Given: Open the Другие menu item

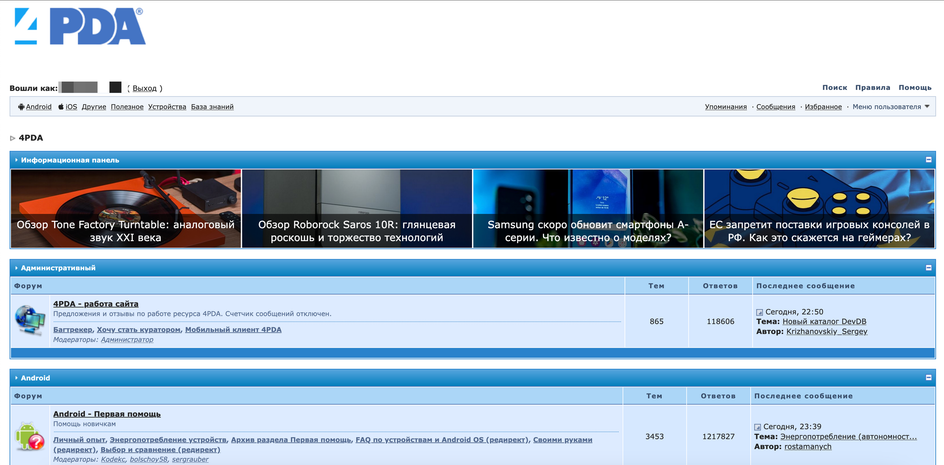Looking at the screenshot, I should pyautogui.click(x=94, y=107).
